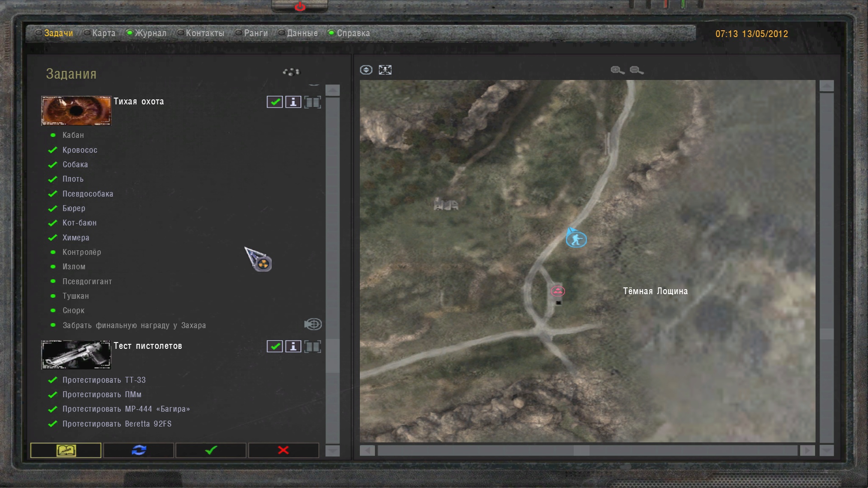This screenshot has height=488, width=868.
Task: Click the map scroll left arrow
Action: pyautogui.click(x=367, y=450)
